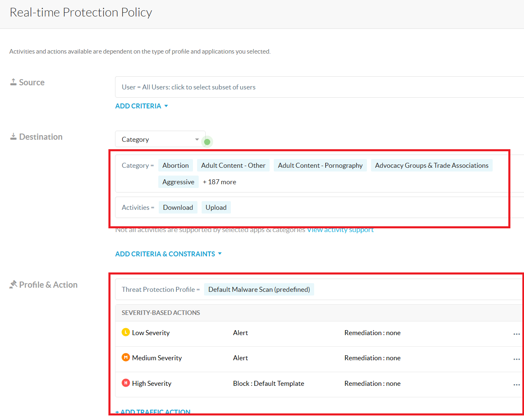Open the View activity support link
524x420 pixels.
click(340, 230)
